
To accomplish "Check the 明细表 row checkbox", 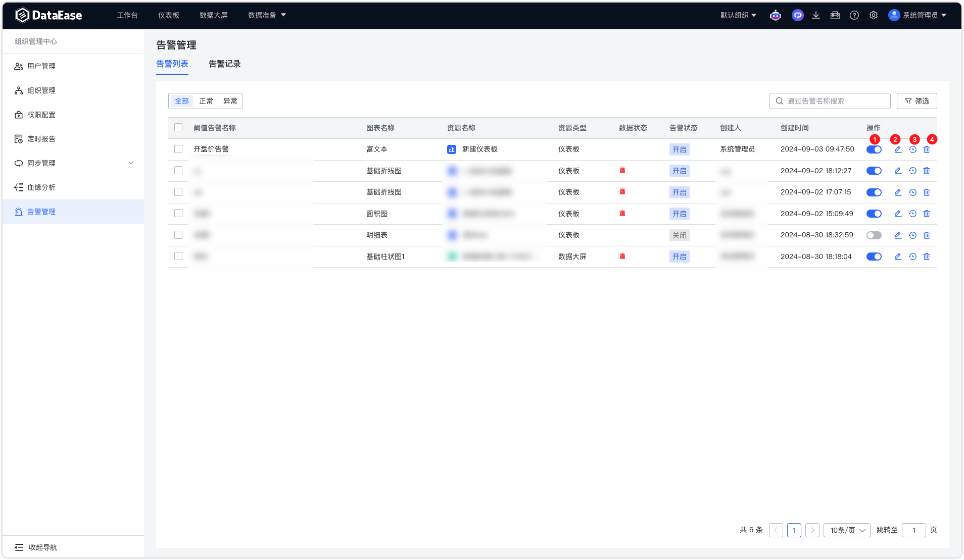I will click(178, 235).
